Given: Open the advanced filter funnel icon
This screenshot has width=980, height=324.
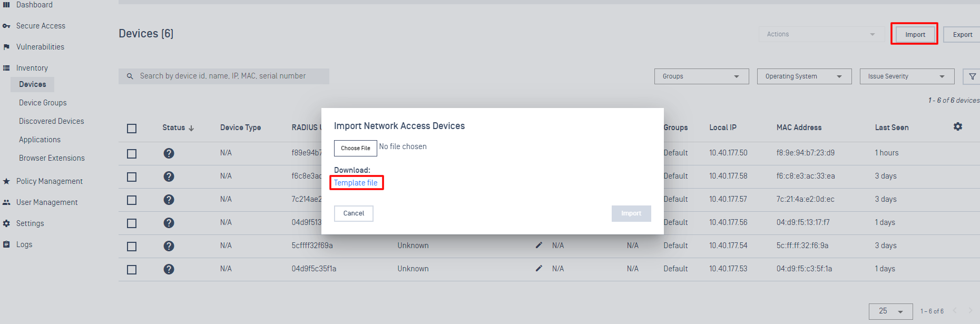Looking at the screenshot, I should 972,76.
